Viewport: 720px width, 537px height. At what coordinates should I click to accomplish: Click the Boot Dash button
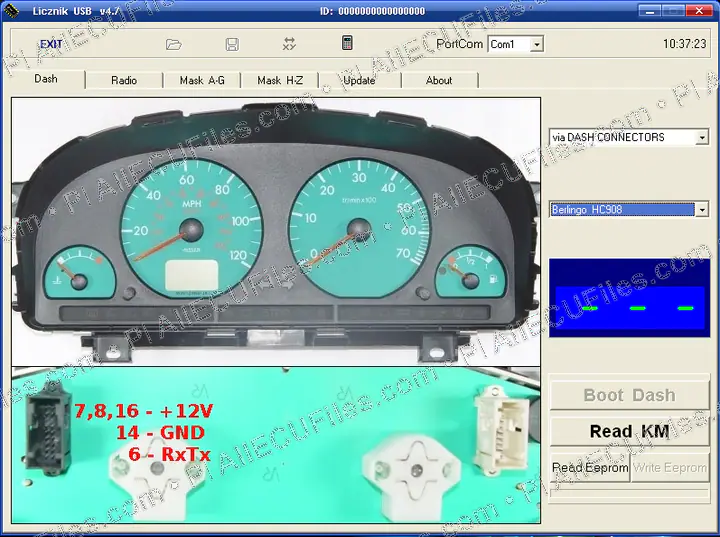pyautogui.click(x=630, y=395)
